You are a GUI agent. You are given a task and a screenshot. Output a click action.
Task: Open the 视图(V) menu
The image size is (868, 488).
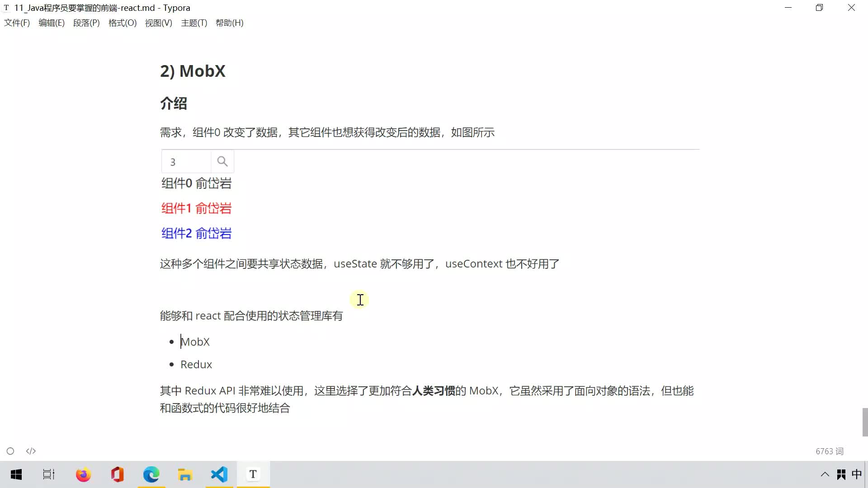(158, 23)
